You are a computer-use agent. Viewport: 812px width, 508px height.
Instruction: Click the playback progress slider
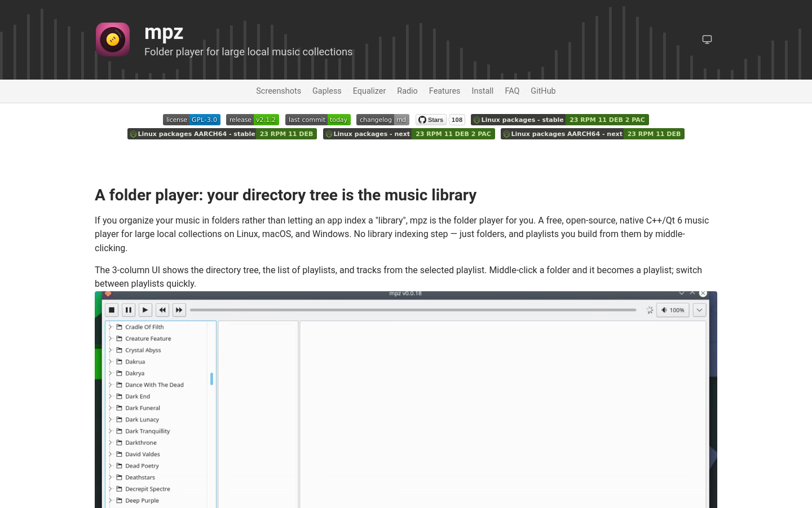coord(413,310)
